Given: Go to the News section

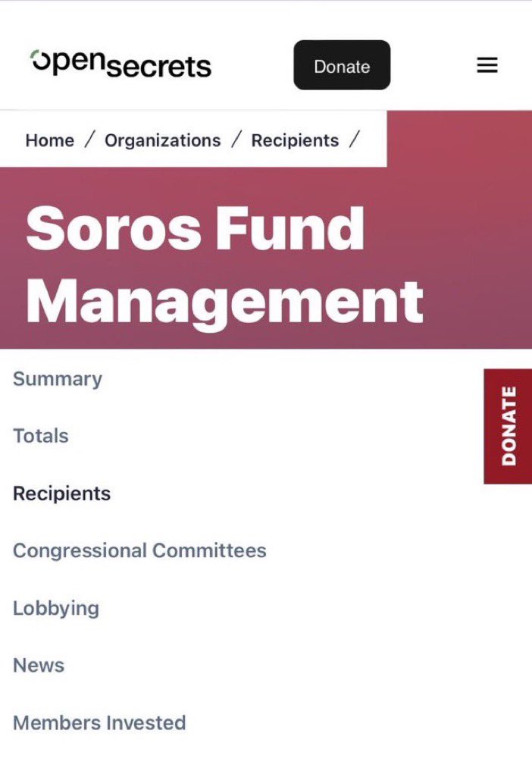Looking at the screenshot, I should click(39, 666).
